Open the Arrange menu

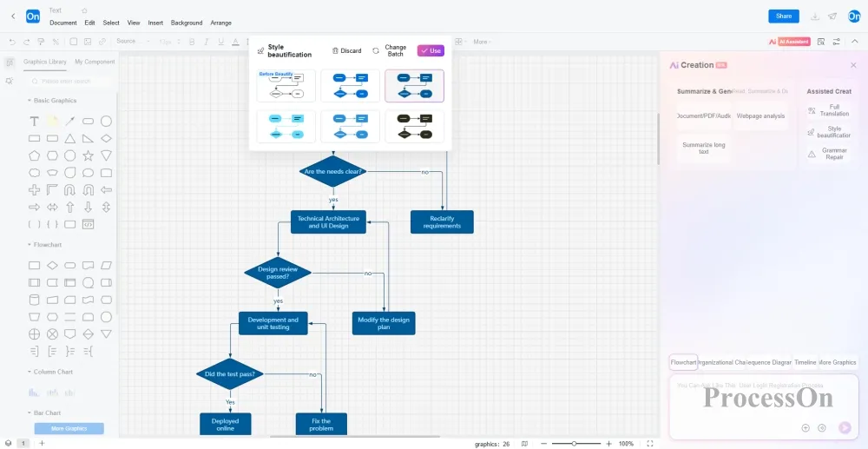(220, 23)
